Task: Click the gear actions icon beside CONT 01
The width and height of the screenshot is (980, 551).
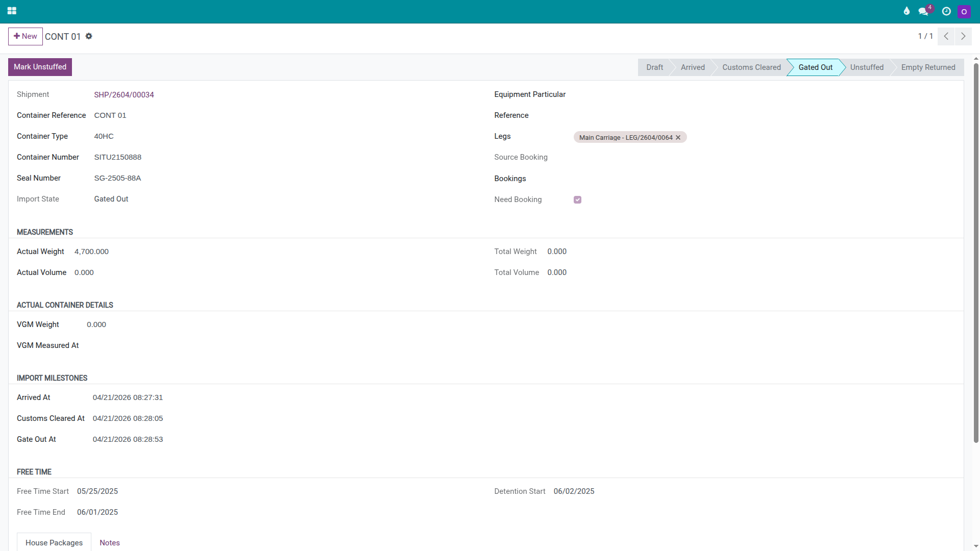Action: (x=89, y=36)
